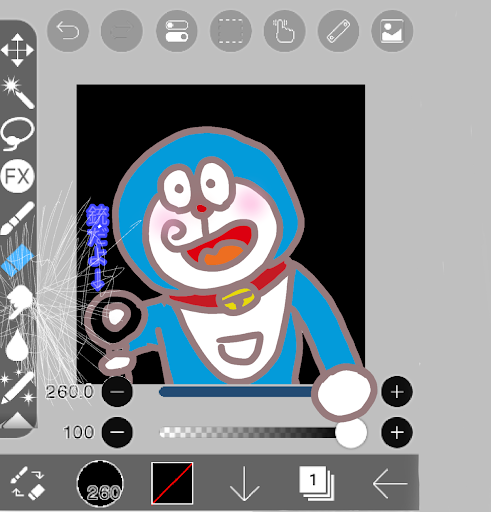Image resolution: width=491 pixels, height=512 pixels.
Task: Open the layers panel showing 1
Action: click(317, 483)
